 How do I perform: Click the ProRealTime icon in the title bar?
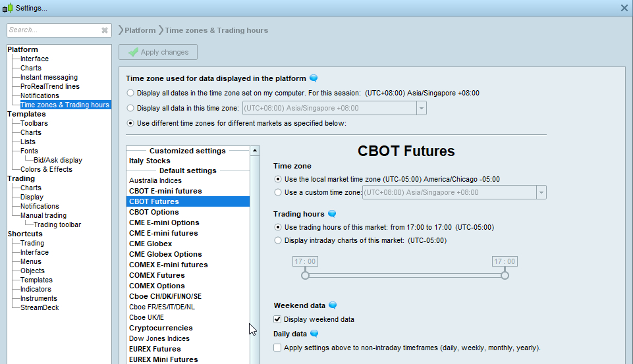pos(7,8)
